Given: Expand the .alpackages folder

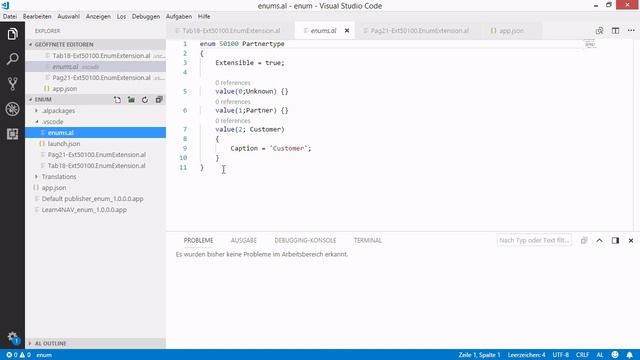Looking at the screenshot, I should 96,111.
